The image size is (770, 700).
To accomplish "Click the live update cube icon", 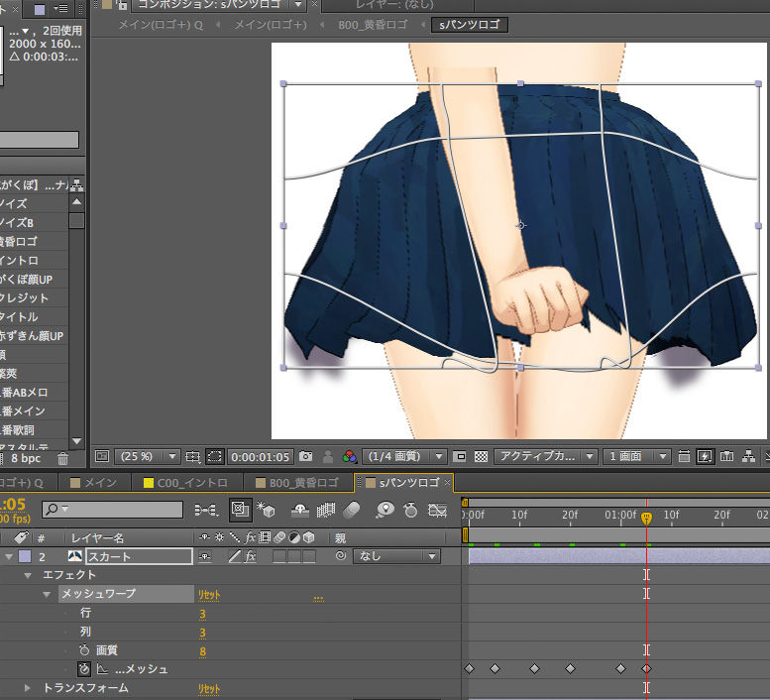I will [x=266, y=510].
